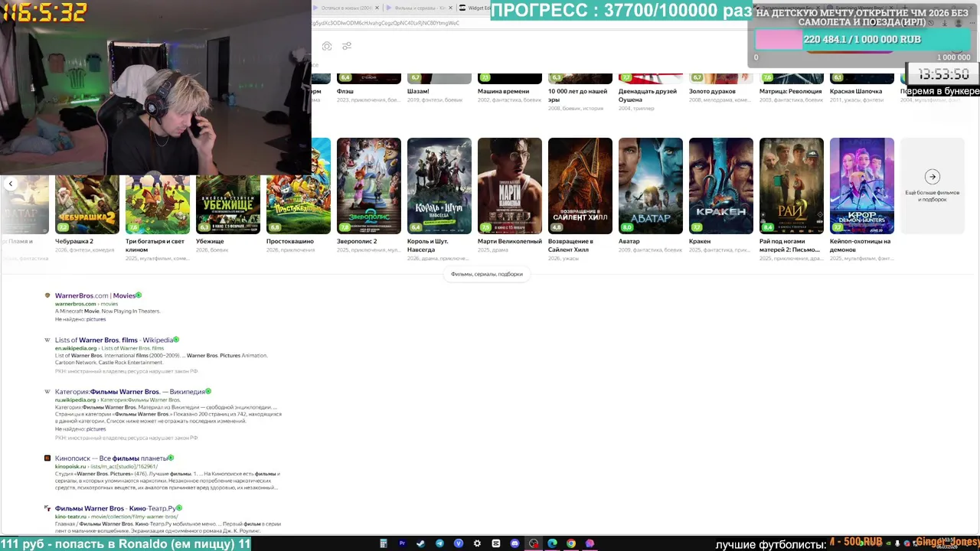
Task: Open Чебурашка 2 movie poster
Action: (x=87, y=204)
